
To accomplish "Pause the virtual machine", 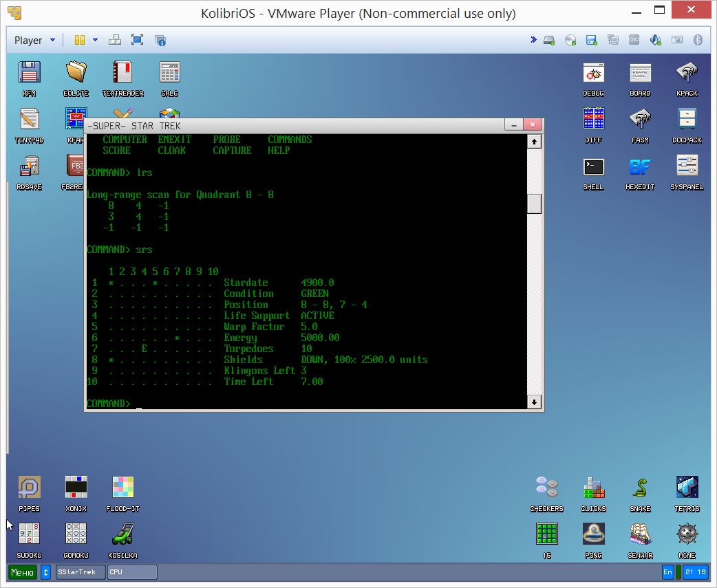I will (80, 40).
